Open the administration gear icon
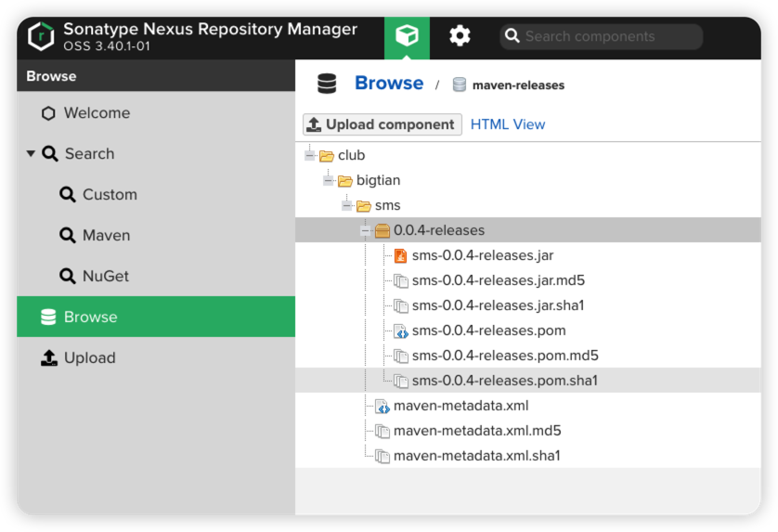778x532 pixels. [460, 35]
